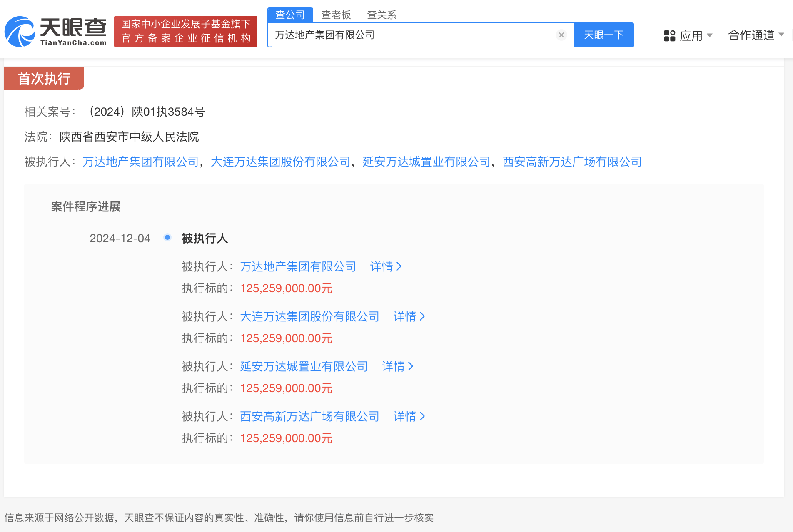This screenshot has width=793, height=532.
Task: View 详情 for 万达地产集团有限公司
Action: (386, 266)
